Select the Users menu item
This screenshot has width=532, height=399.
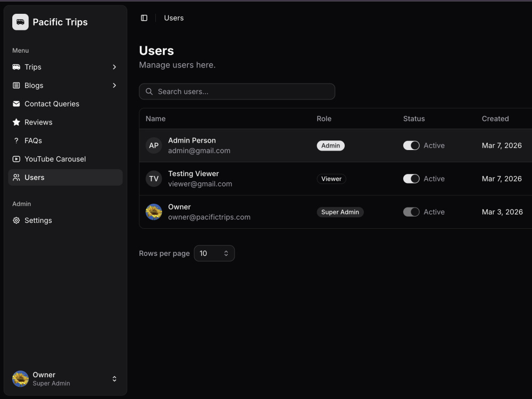pos(65,178)
